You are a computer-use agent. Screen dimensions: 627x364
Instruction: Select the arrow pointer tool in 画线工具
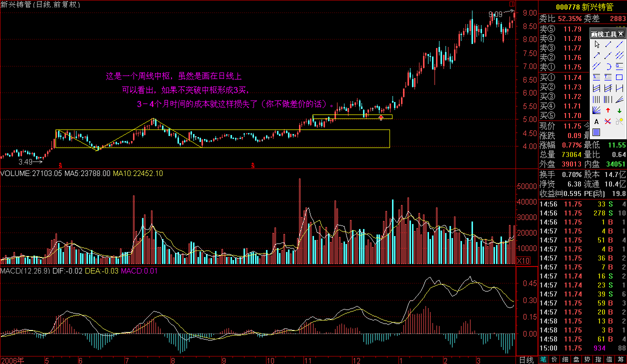point(596,44)
